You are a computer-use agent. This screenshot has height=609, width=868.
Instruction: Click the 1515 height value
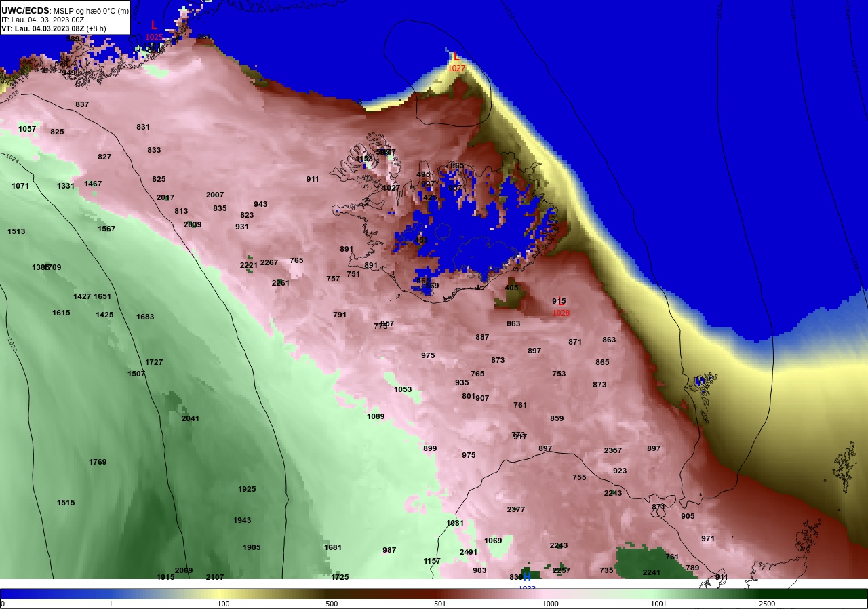click(66, 503)
